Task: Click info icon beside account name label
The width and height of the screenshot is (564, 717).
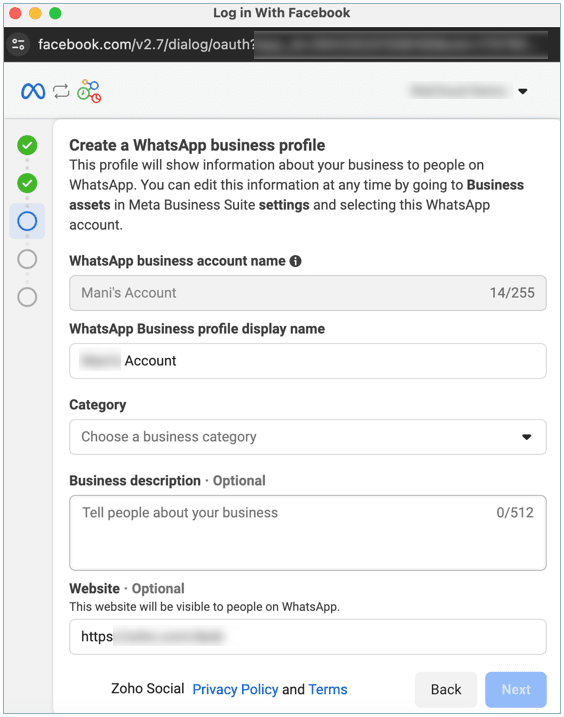Action: pos(295,261)
